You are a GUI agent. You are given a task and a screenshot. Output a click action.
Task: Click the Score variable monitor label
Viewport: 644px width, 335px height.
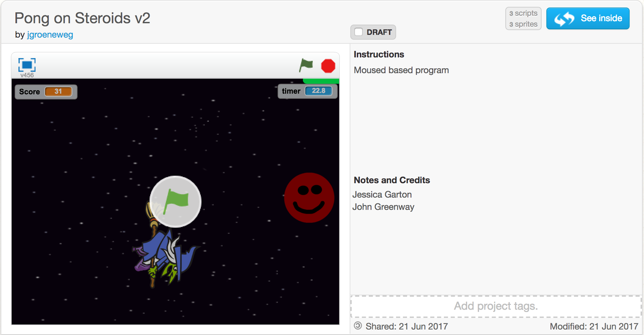pos(29,92)
